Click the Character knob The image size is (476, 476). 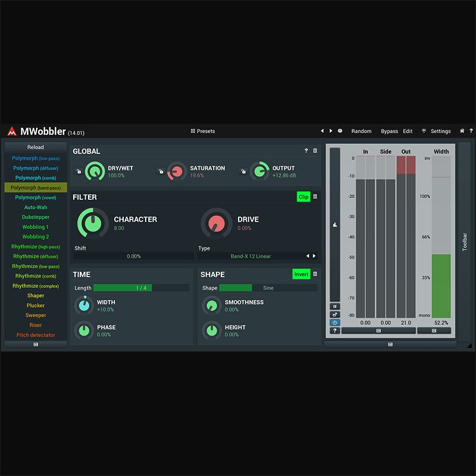pyautogui.click(x=93, y=224)
